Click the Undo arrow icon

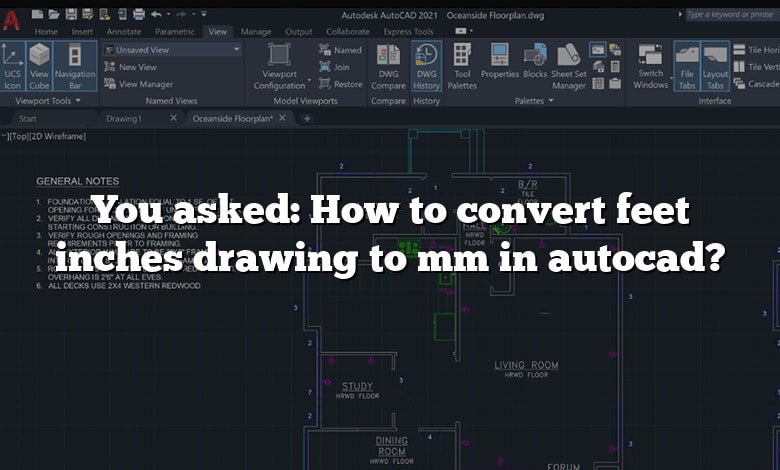coord(156,14)
